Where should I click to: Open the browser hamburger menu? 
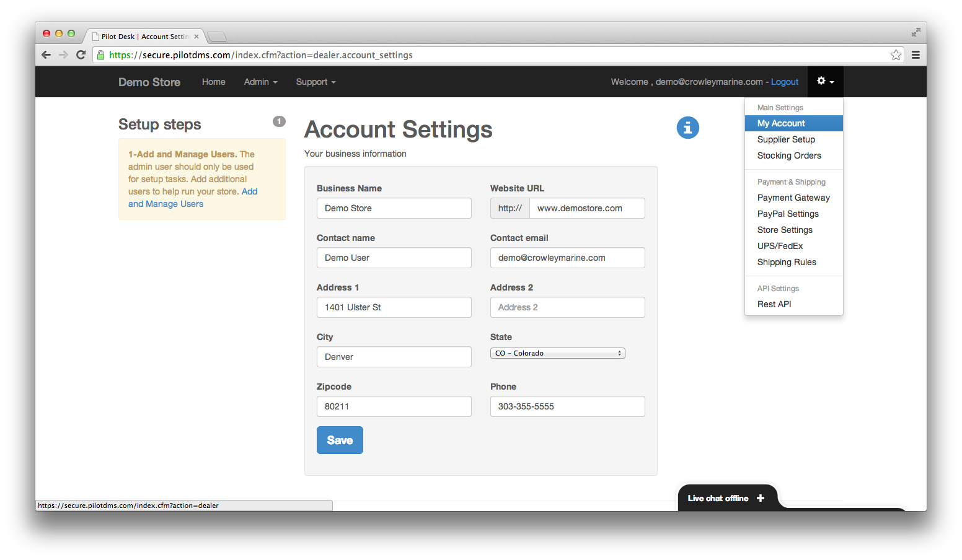916,55
